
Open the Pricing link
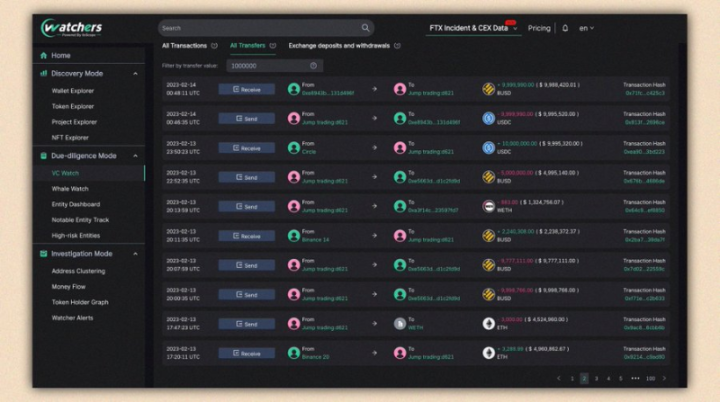539,28
